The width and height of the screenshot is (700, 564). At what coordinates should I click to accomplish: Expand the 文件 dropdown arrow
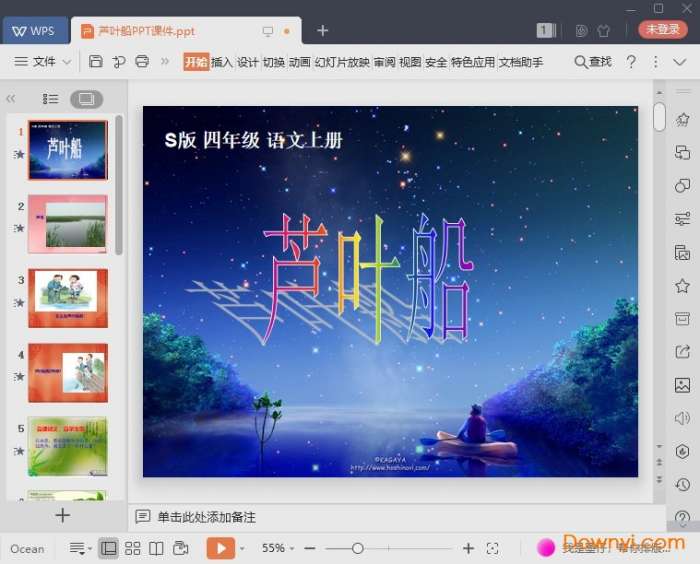[67, 62]
